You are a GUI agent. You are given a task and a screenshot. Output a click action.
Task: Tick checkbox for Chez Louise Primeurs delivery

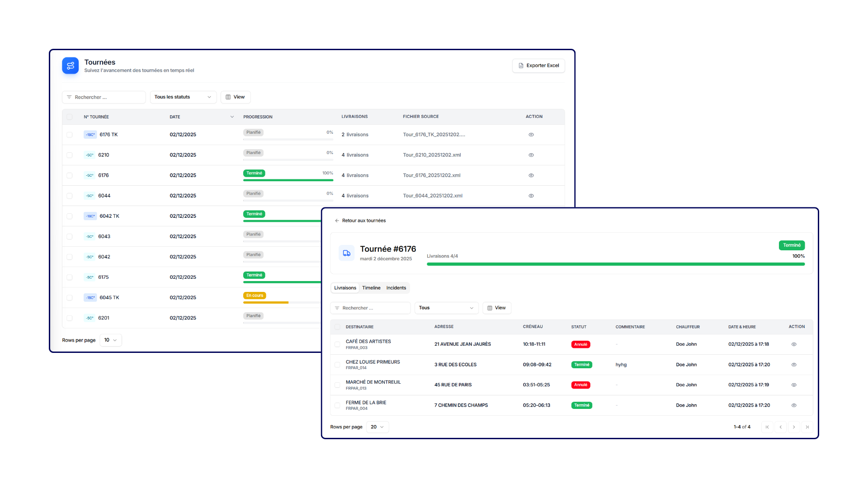point(337,365)
